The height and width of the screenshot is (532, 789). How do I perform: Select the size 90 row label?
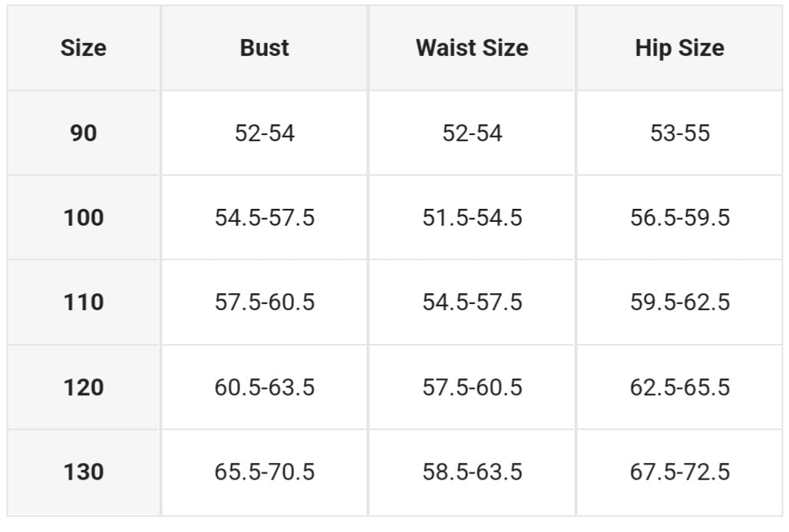[83, 133]
